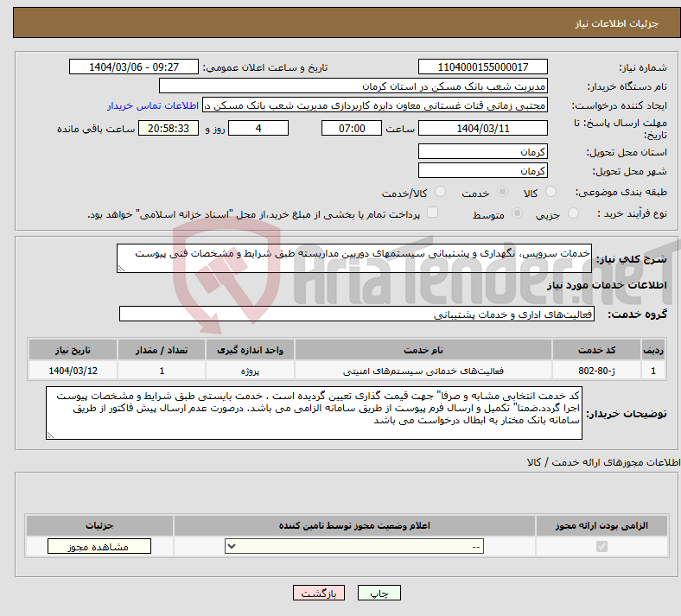This screenshot has width=681, height=616.
Task: Click the resize handle of توضیحات خریدار
Action: [50, 435]
